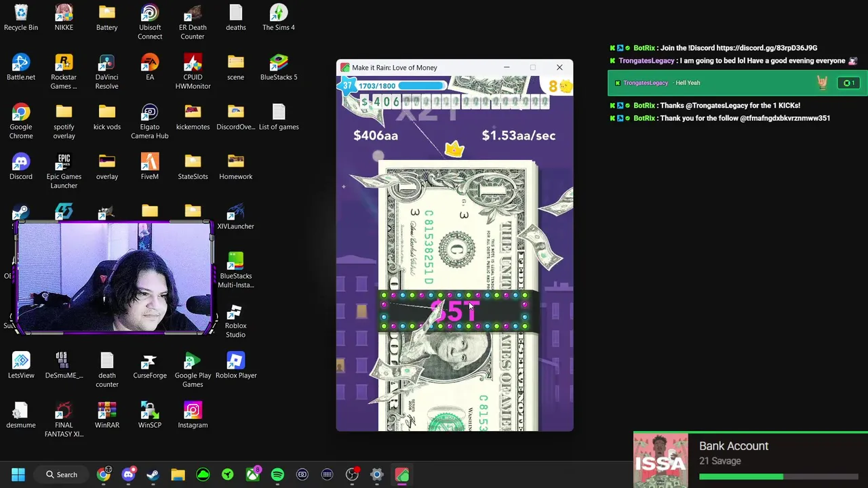Launch BlueStacks 5 desktop icon
The width and height of the screenshot is (868, 488).
coord(279,67)
